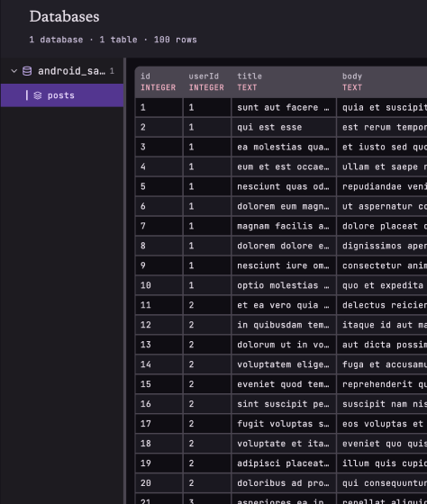Viewport: 427px width, 504px height.
Task: Click id cell of row 20
Action: (159, 483)
